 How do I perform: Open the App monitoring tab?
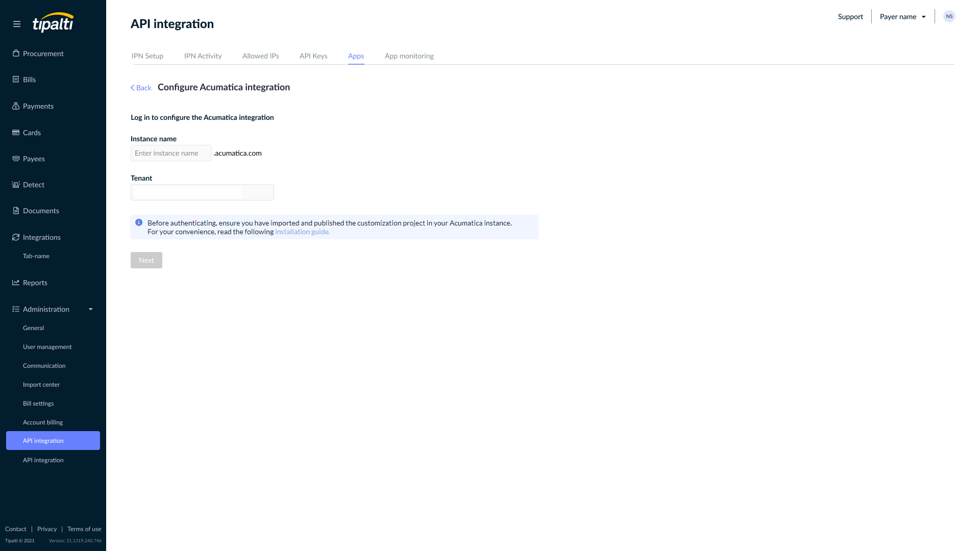point(409,56)
